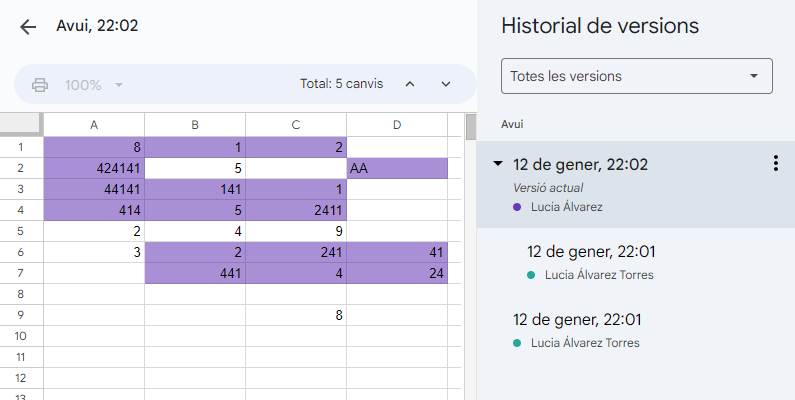Image resolution: width=795 pixels, height=400 pixels.
Task: Click the printer icon in the toolbar
Action: tap(40, 85)
